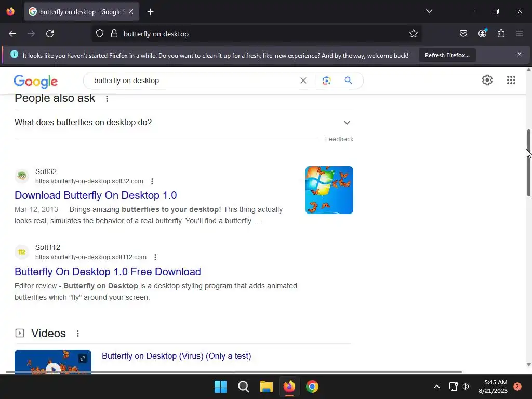Click Soft112 site favicon
The width and height of the screenshot is (532, 399).
pyautogui.click(x=22, y=252)
